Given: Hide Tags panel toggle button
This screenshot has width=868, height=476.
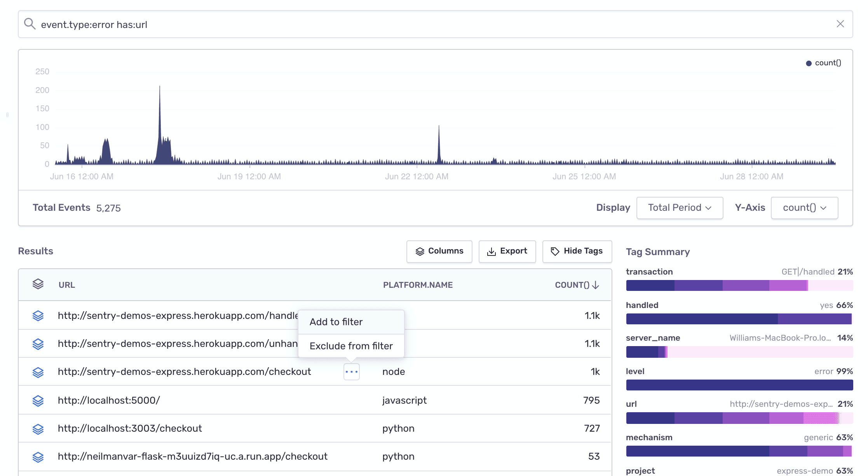Looking at the screenshot, I should click(x=577, y=251).
